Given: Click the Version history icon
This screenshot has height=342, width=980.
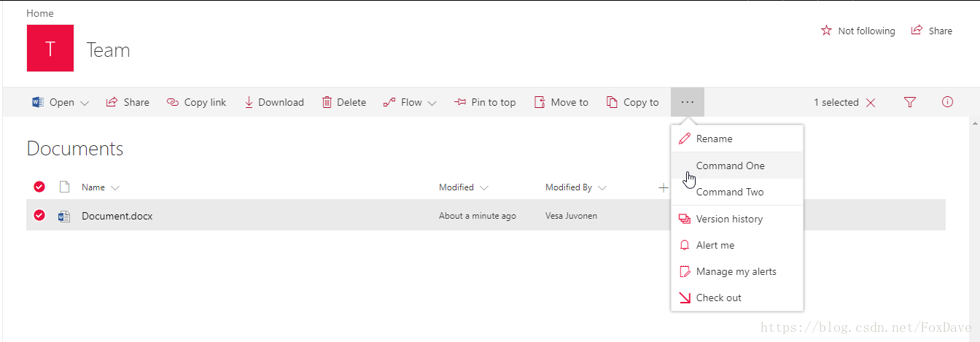Looking at the screenshot, I should (684, 219).
